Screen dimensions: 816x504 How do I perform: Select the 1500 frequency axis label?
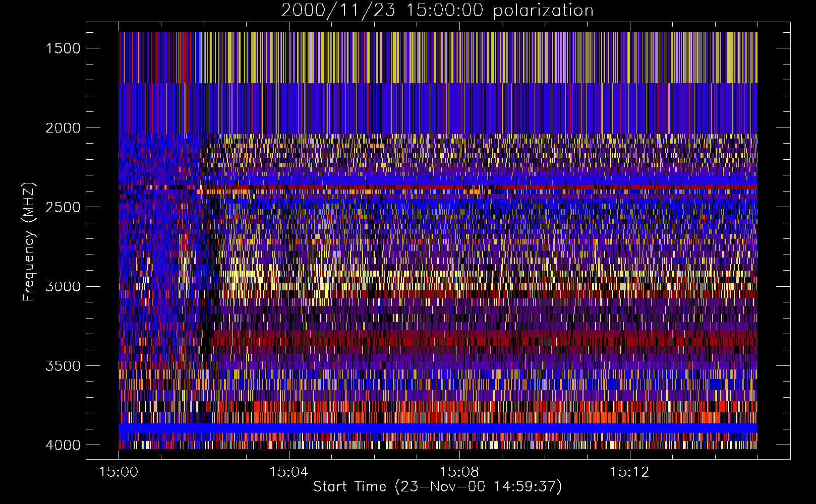pos(63,48)
